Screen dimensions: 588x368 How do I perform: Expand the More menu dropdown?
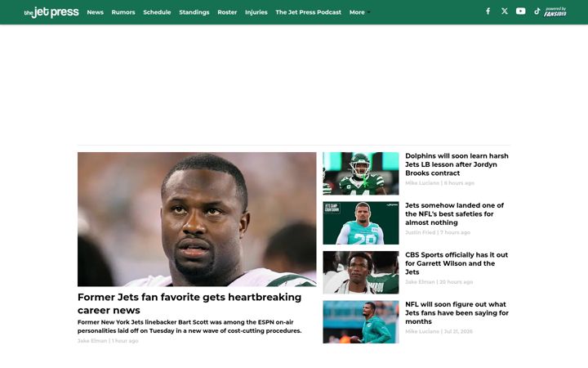tap(359, 12)
